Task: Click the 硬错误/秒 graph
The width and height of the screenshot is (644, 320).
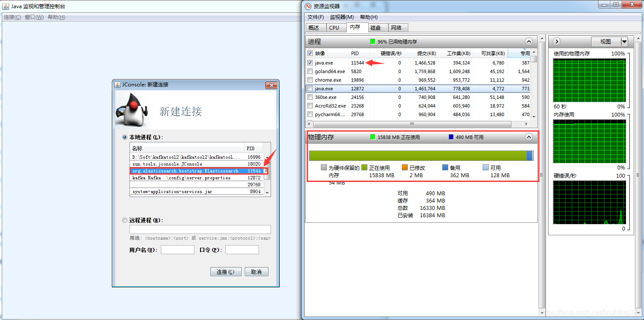Action: (589, 203)
